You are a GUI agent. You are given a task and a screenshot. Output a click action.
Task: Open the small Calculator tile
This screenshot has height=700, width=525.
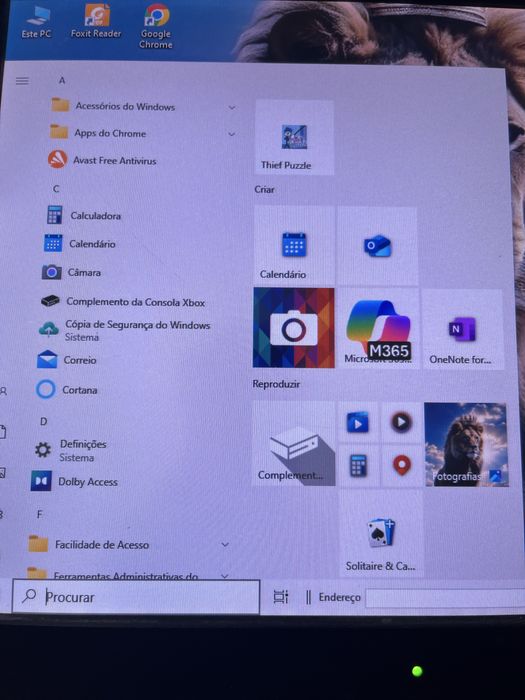tap(358, 466)
